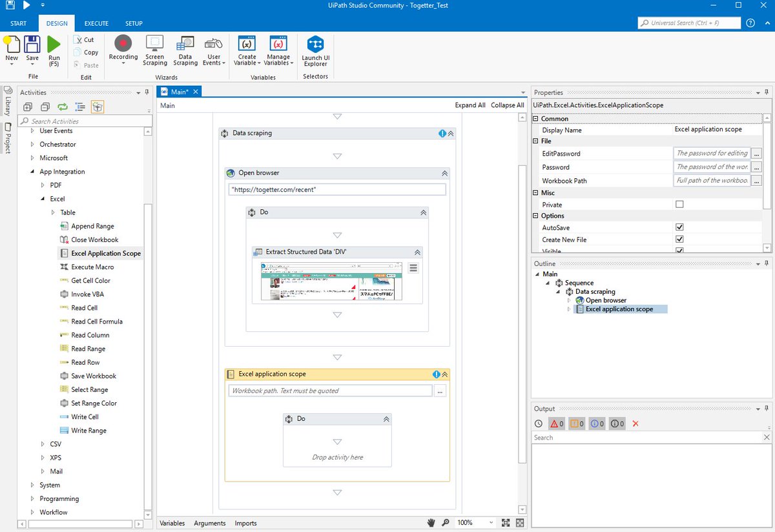
Task: Click ellipsis next to EditPassword field
Action: pos(757,154)
